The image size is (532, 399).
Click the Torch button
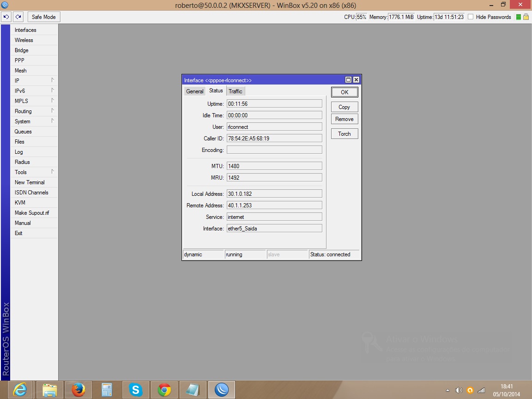[x=345, y=134]
